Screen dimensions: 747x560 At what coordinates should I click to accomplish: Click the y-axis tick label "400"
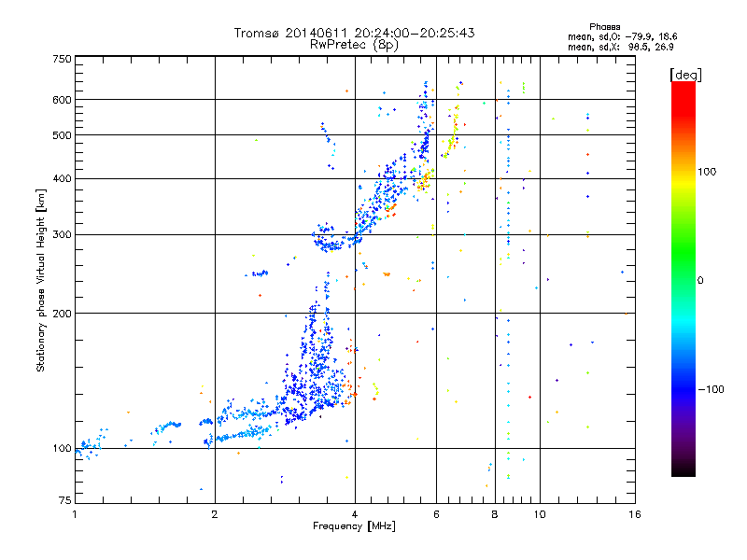(x=62, y=178)
